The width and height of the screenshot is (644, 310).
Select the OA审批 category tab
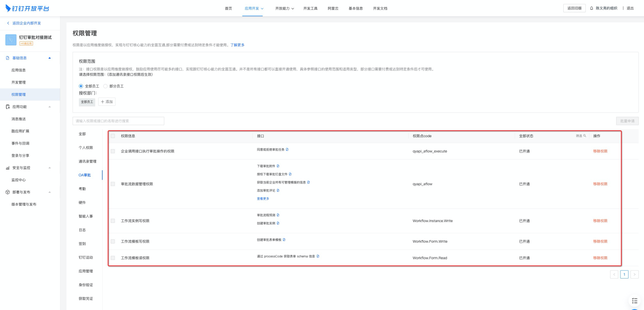pos(85,175)
